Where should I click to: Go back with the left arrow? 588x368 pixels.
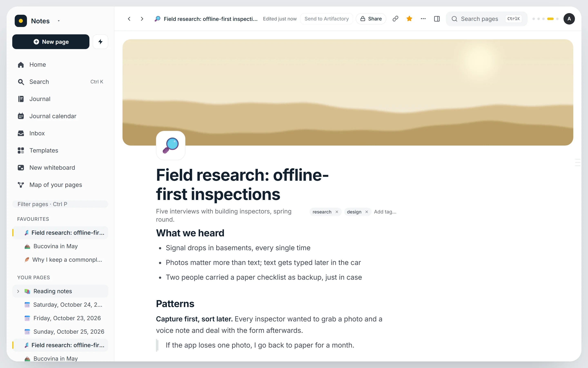click(x=129, y=19)
